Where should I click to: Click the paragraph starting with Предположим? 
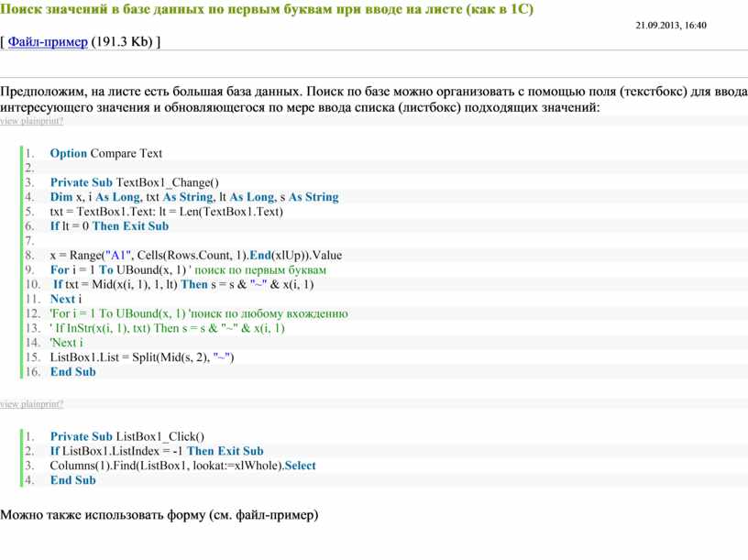(374, 99)
